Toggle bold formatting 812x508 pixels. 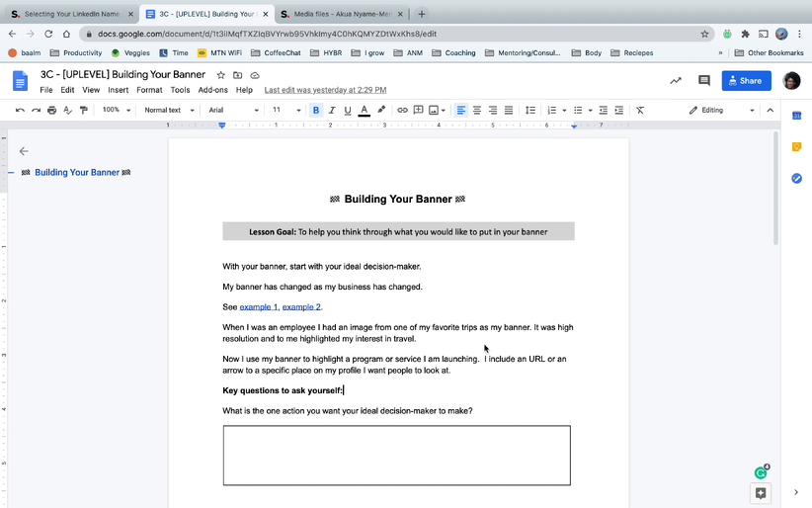[x=316, y=110]
